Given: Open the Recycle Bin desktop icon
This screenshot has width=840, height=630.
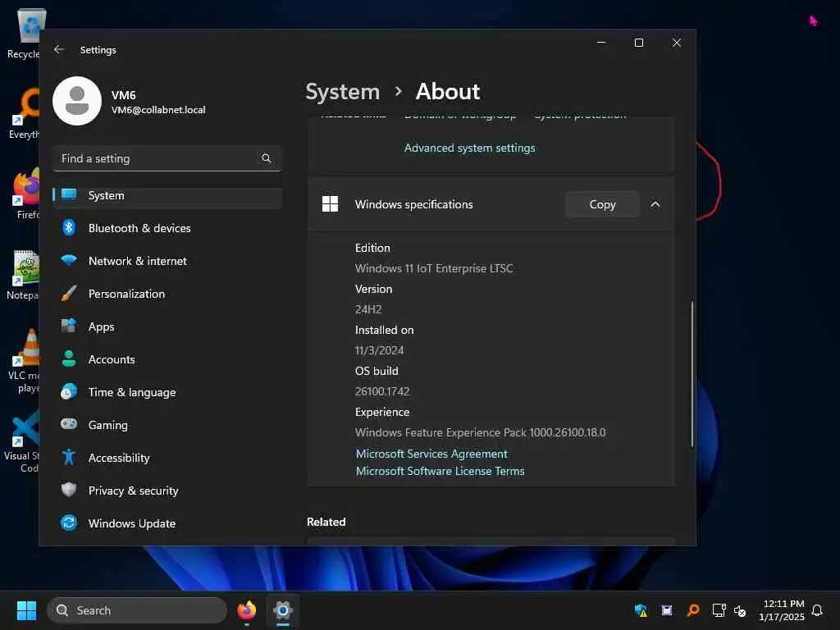Looking at the screenshot, I should click(24, 34).
